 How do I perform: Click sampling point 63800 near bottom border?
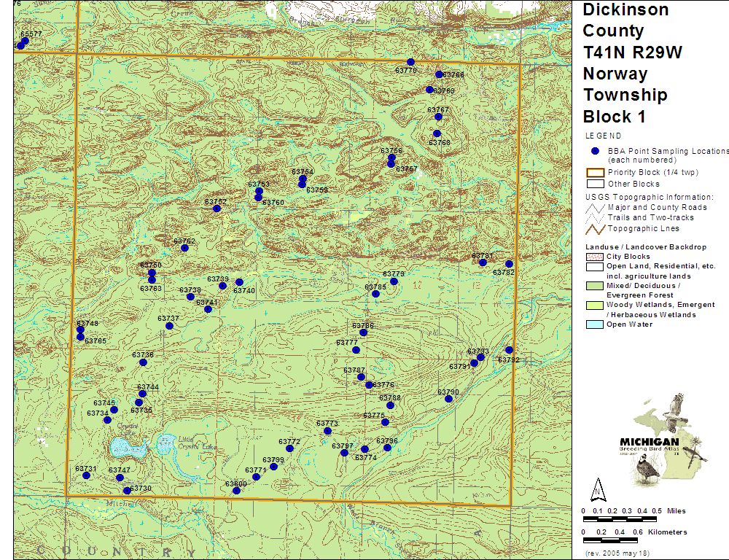[236, 491]
